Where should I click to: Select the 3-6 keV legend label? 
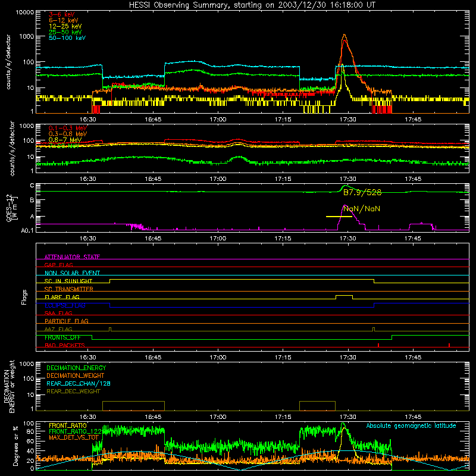point(61,14)
